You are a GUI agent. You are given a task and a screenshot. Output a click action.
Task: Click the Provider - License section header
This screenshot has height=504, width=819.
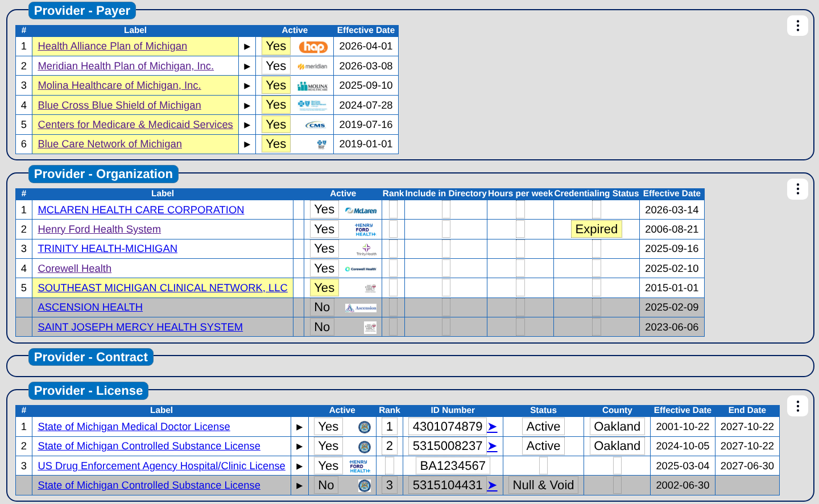89,391
